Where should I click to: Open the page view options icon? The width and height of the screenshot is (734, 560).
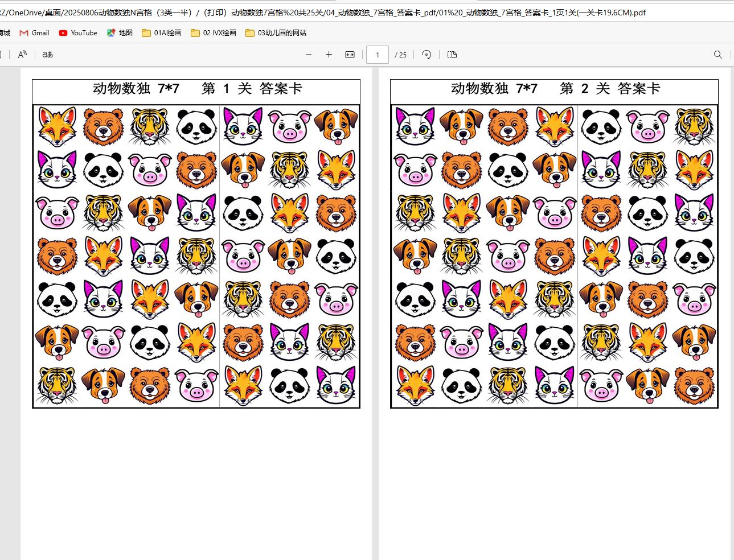click(452, 55)
